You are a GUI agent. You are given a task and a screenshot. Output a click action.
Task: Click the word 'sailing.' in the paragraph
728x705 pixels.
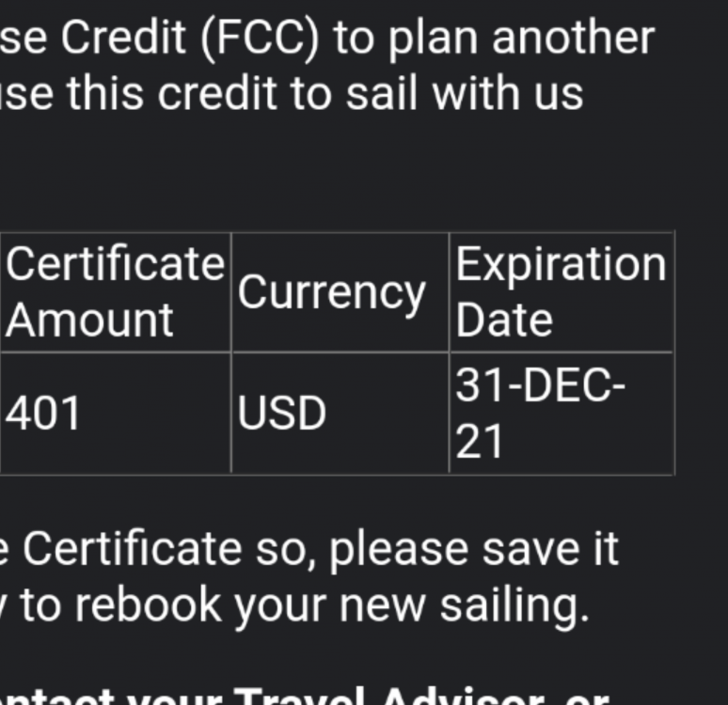514,604
